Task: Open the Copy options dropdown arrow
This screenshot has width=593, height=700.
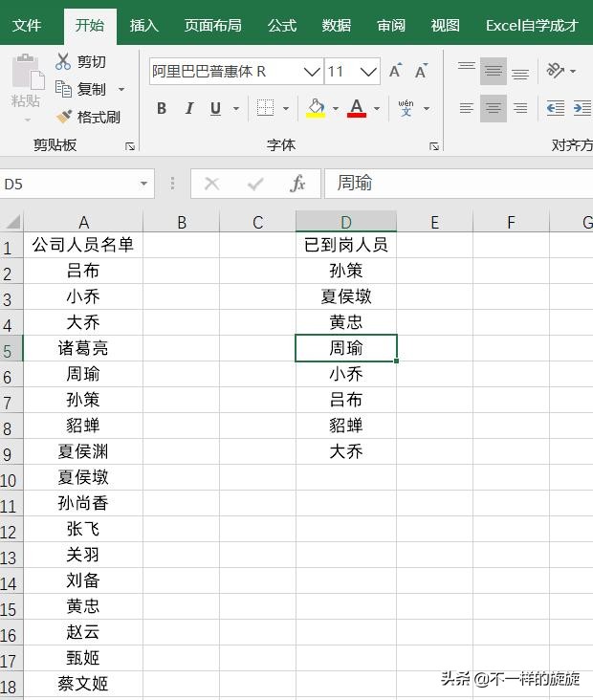Action: pos(121,89)
